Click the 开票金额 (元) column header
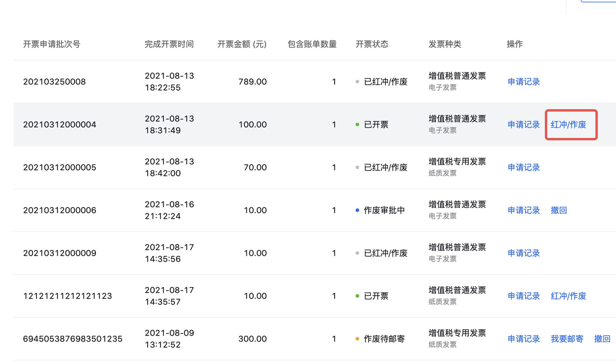Image resolution: width=616 pixels, height=364 pixels. [242, 44]
